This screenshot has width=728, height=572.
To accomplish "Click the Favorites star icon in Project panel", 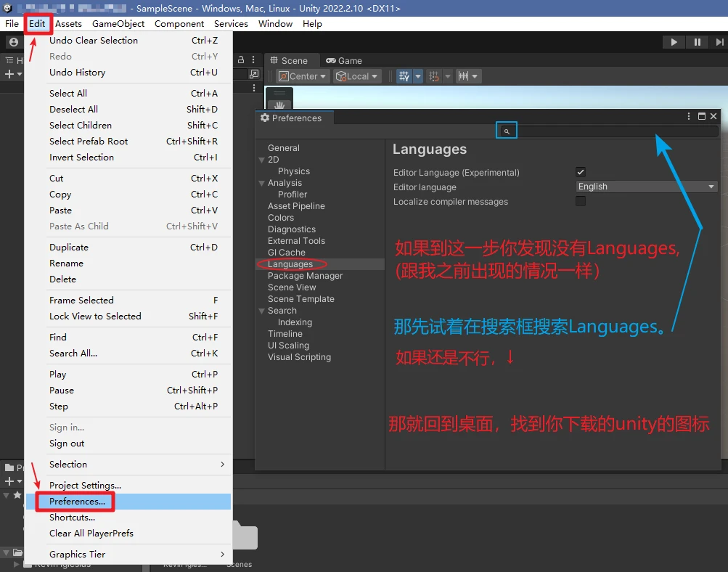I will coord(17,495).
